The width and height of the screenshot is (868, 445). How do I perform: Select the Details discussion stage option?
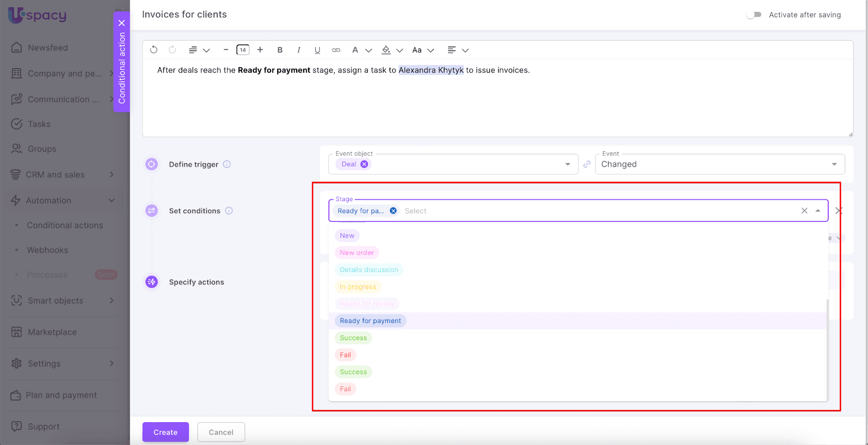click(369, 270)
